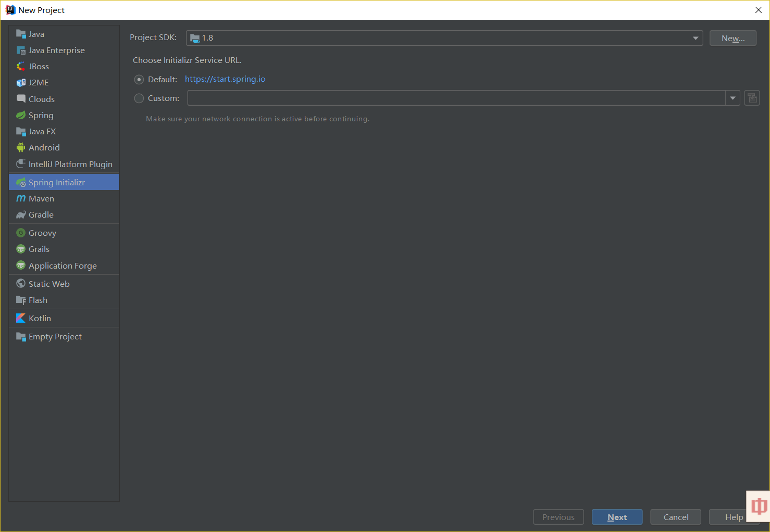Pick the Groovy icon
The width and height of the screenshot is (770, 532).
(x=21, y=233)
